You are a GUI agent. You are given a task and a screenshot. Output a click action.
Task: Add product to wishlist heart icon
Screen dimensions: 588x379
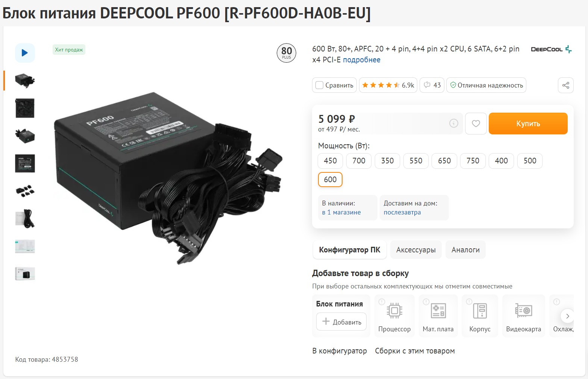click(x=476, y=124)
